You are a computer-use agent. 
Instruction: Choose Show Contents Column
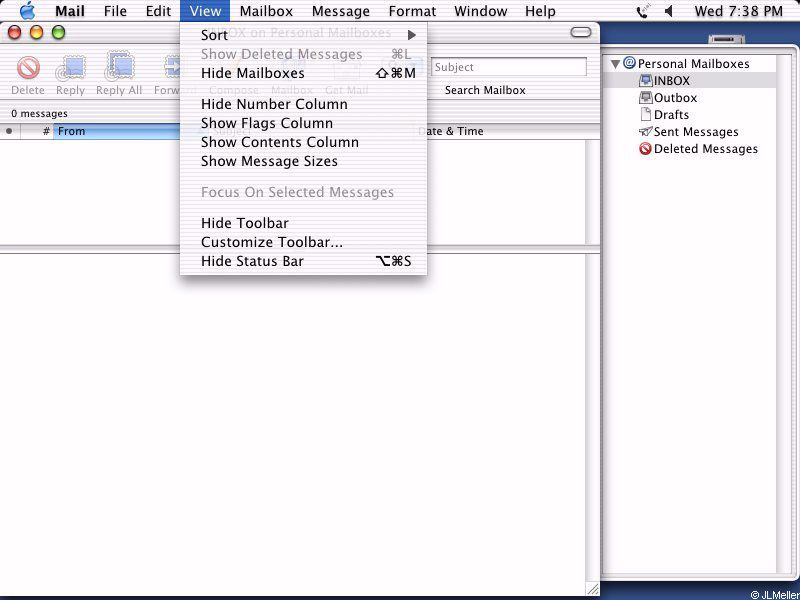pyautogui.click(x=304, y=142)
